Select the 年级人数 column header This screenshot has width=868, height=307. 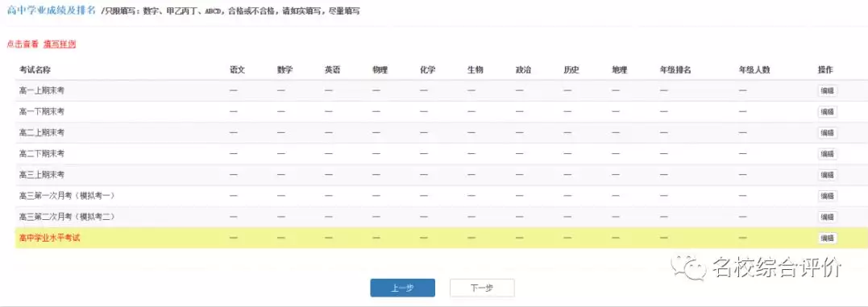(754, 69)
